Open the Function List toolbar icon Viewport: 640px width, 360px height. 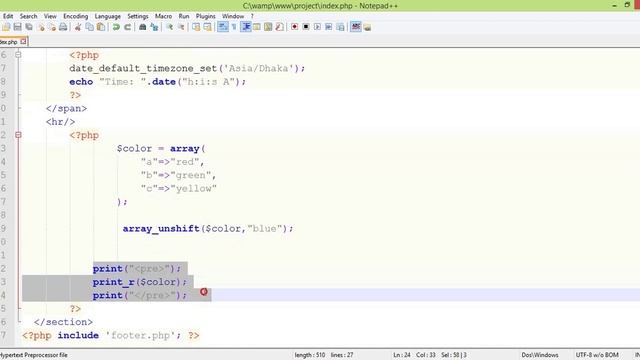click(x=280, y=27)
